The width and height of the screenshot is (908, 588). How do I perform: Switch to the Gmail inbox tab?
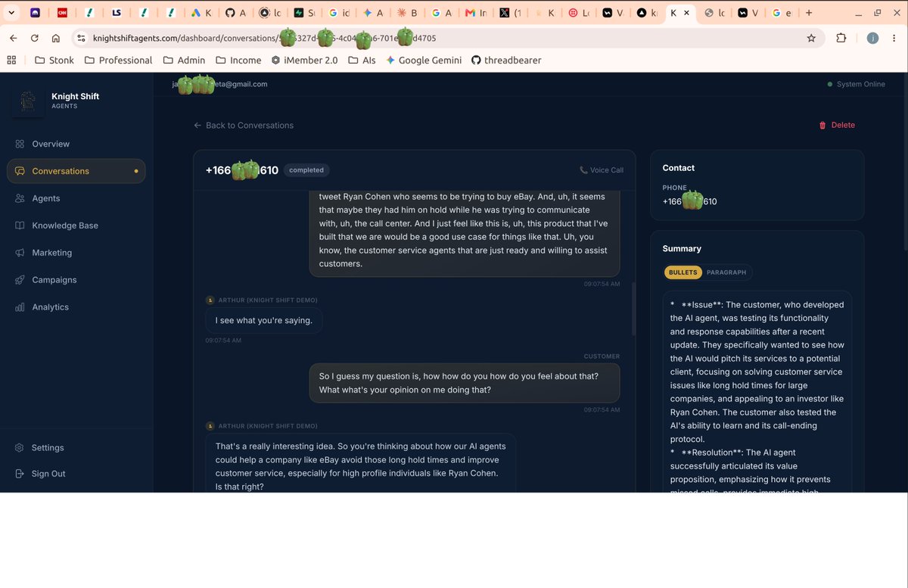[476, 13]
